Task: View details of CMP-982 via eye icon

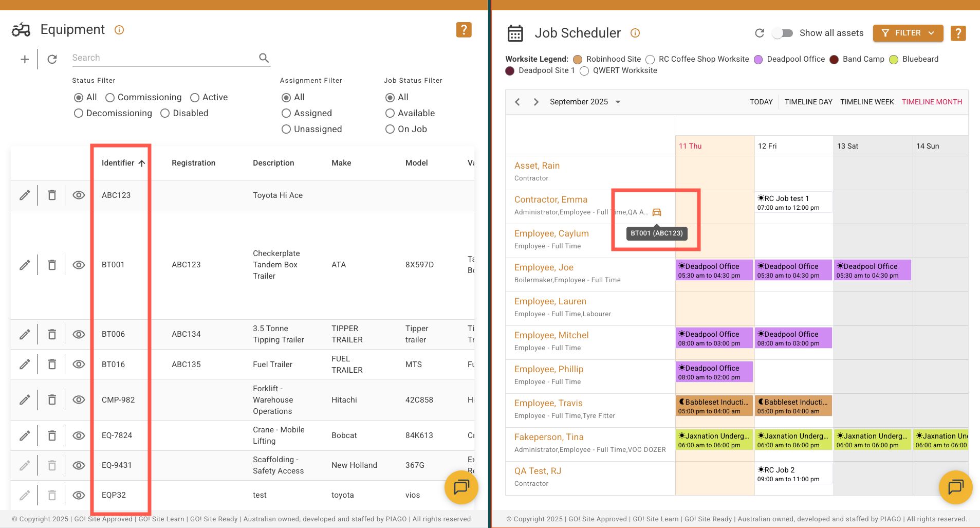Action: (79, 399)
